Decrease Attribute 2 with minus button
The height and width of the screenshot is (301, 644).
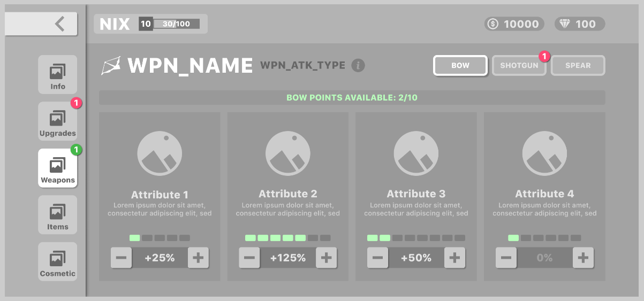[x=249, y=258]
